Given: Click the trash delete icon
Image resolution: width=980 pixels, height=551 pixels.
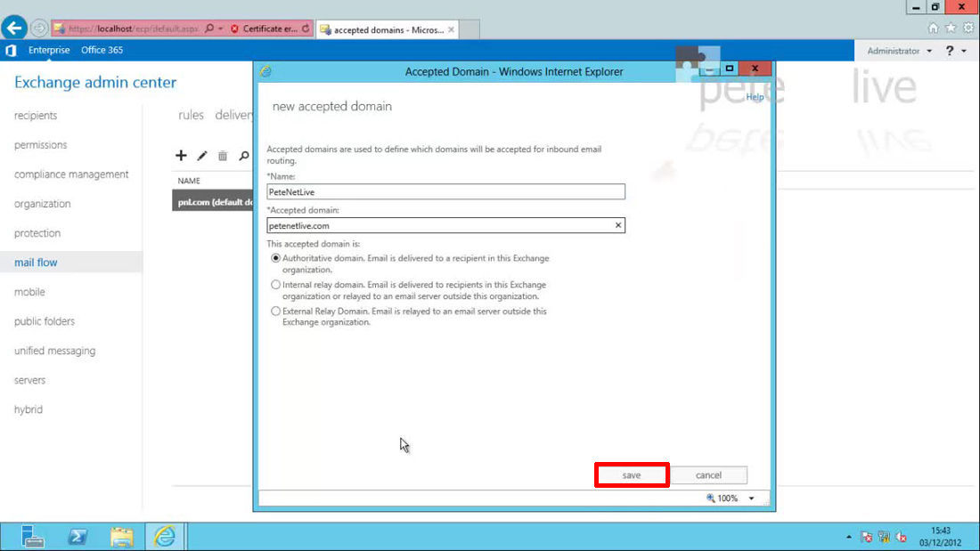Looking at the screenshot, I should [x=223, y=156].
